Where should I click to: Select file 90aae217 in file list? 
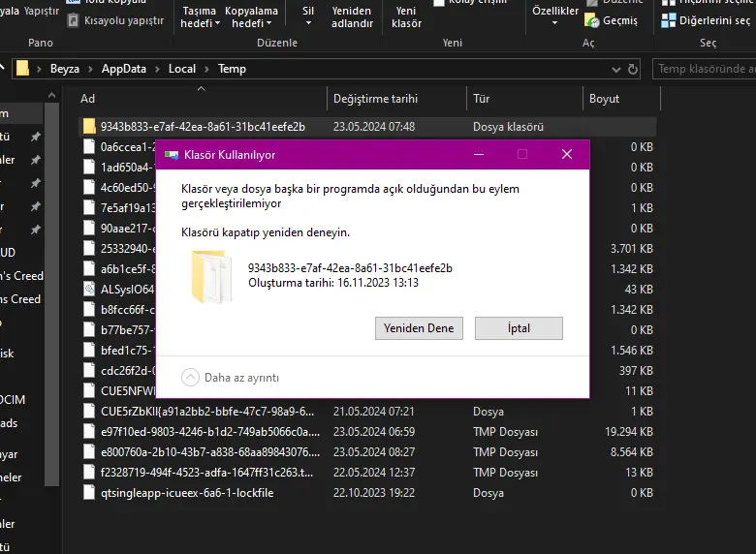tap(128, 228)
